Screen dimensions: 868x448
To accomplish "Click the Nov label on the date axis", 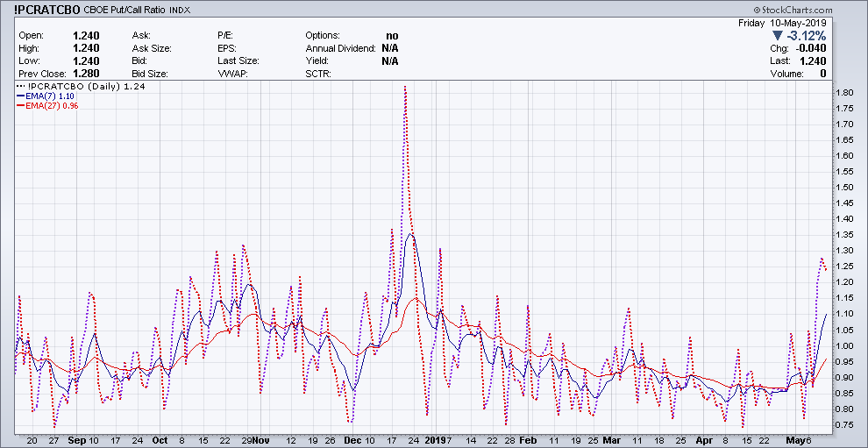I will pos(261,440).
